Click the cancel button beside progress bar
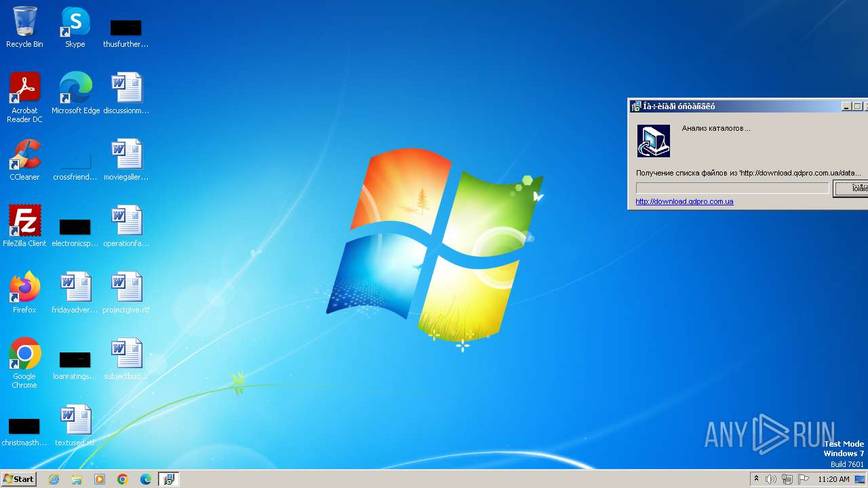The height and width of the screenshot is (488, 868). [x=850, y=188]
